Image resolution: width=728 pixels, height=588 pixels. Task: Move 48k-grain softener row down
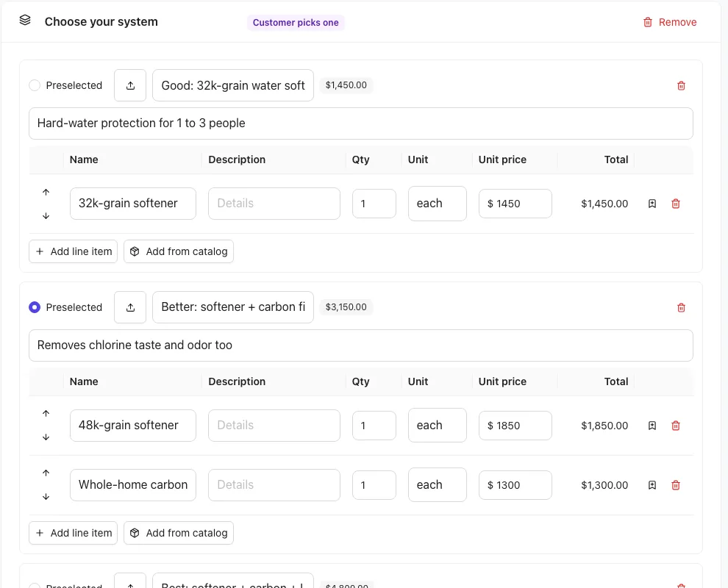point(46,437)
